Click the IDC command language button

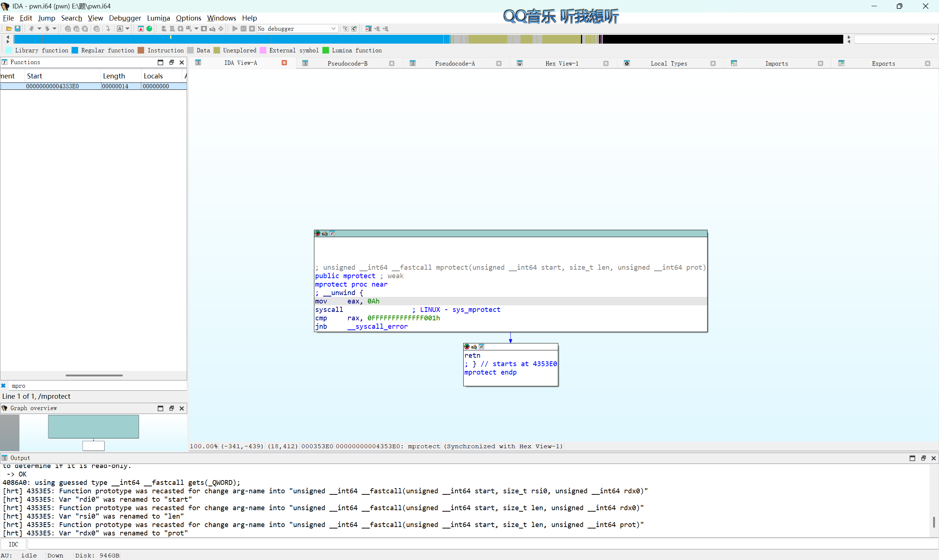[13, 544]
